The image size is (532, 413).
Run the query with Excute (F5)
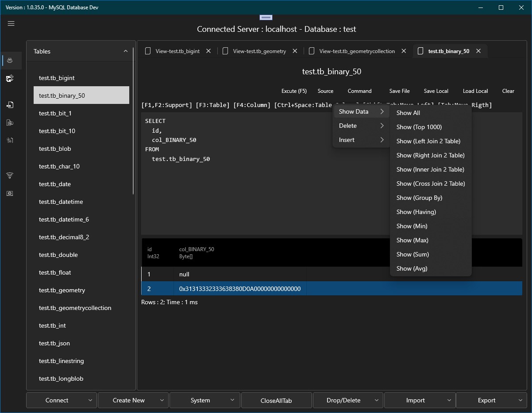point(294,91)
